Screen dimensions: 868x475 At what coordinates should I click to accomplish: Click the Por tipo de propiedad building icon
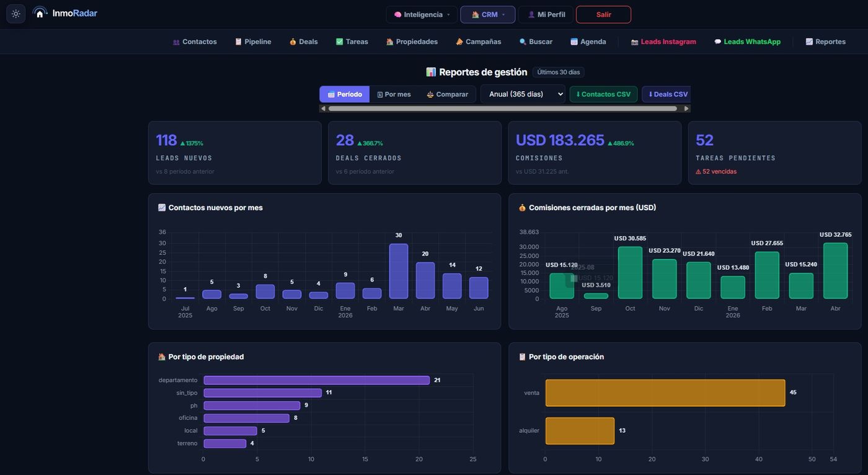[162, 357]
